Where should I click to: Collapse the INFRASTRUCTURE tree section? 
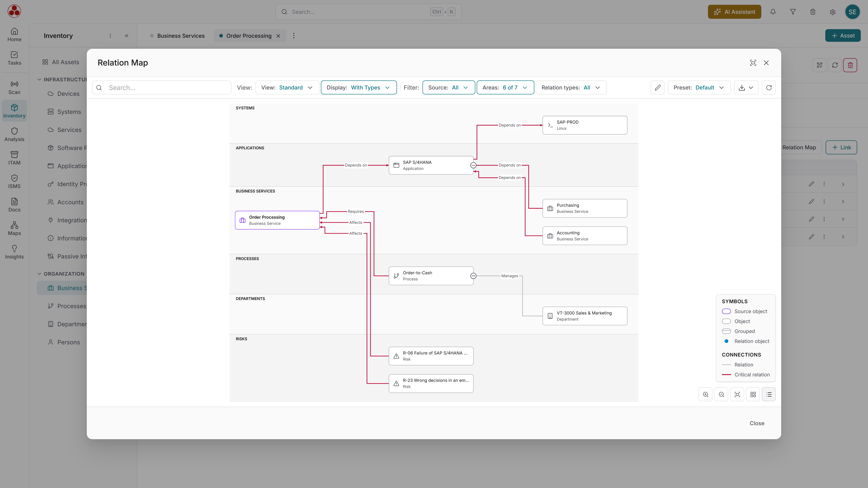point(39,80)
